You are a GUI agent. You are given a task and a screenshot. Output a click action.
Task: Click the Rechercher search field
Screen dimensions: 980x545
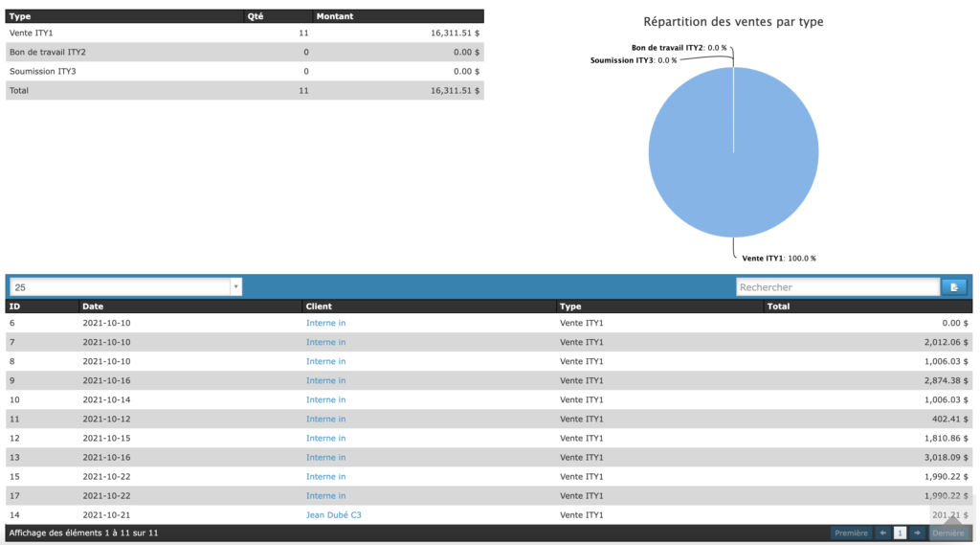click(x=837, y=287)
